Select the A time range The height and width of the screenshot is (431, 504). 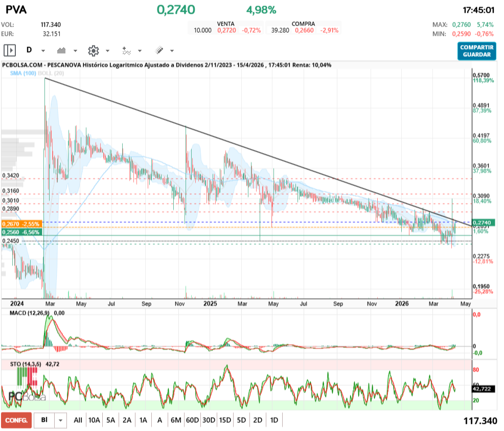click(160, 420)
